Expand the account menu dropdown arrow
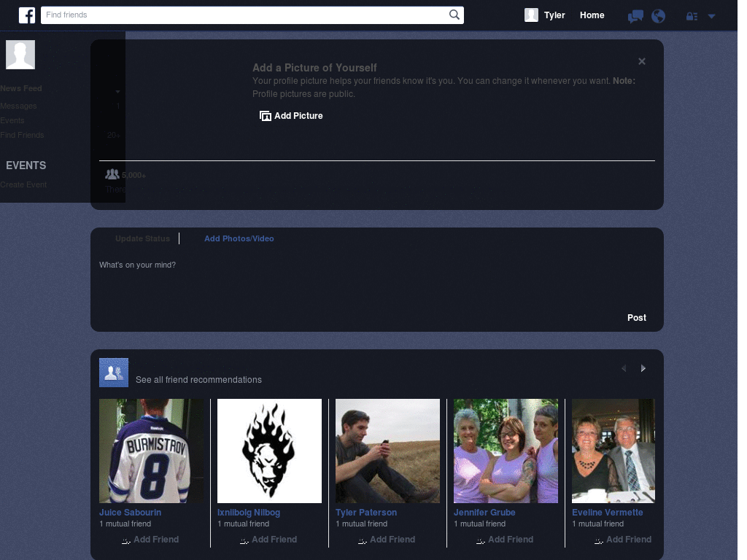Viewport: 747px width, 560px height. (711, 16)
